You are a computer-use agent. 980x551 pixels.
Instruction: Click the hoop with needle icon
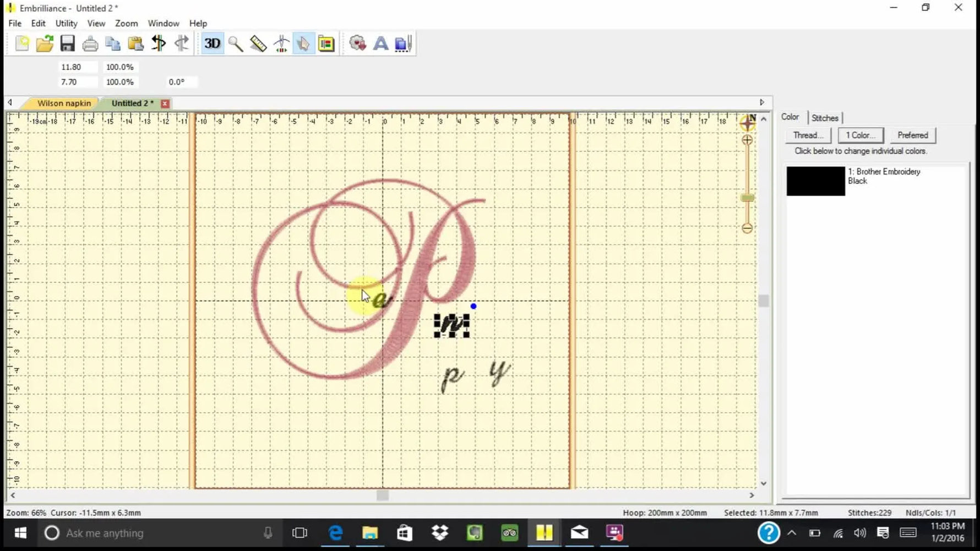(403, 43)
